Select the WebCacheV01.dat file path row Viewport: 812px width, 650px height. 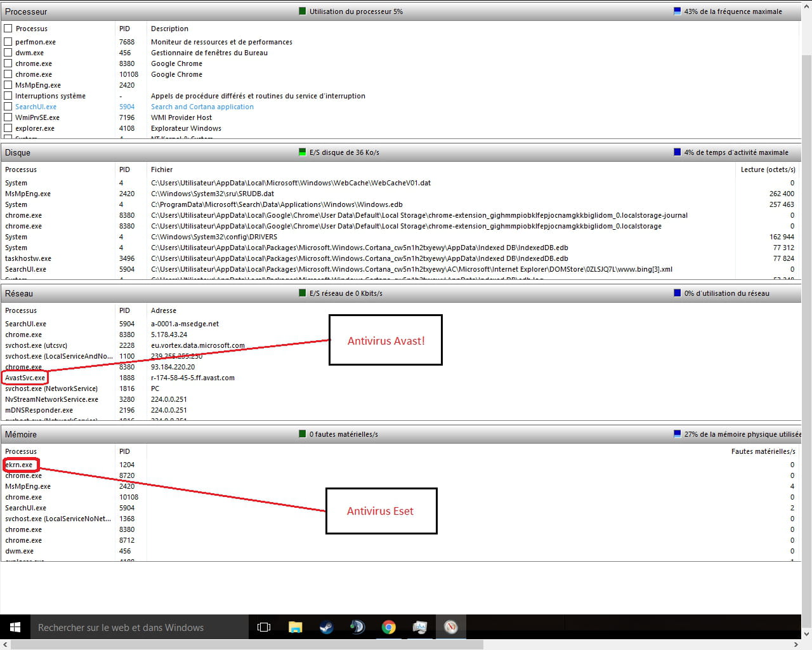tap(291, 183)
